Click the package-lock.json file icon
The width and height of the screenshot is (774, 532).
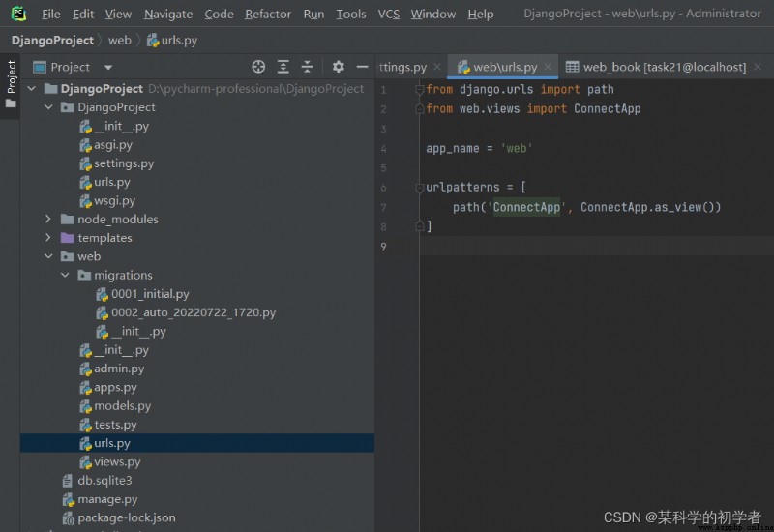[x=68, y=518]
